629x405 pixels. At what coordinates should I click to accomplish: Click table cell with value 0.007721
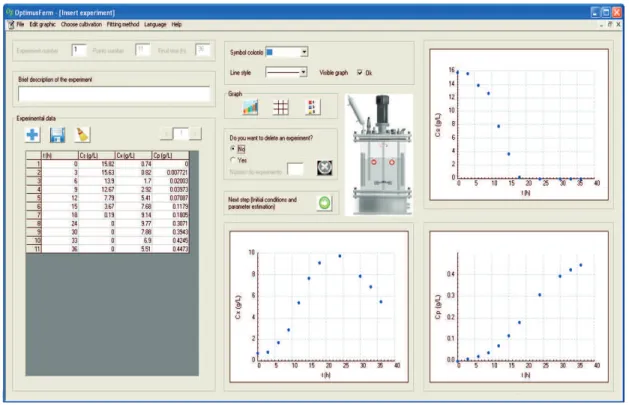coord(170,172)
